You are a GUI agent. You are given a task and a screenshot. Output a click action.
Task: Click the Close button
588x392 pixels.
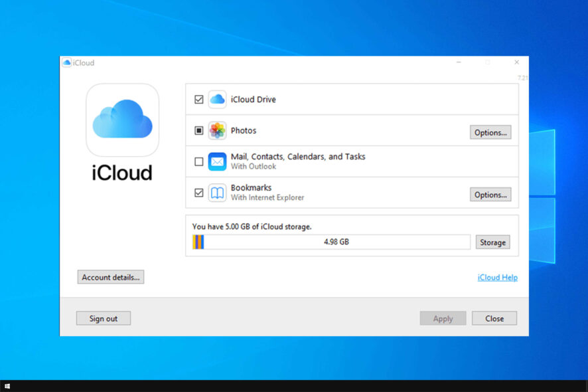494,318
